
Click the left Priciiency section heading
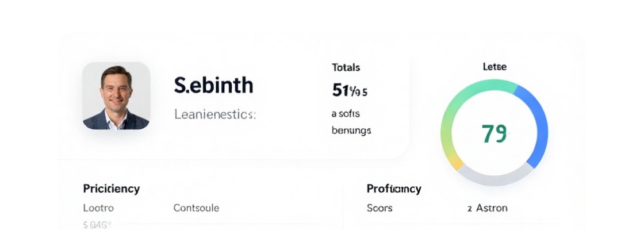click(x=112, y=189)
